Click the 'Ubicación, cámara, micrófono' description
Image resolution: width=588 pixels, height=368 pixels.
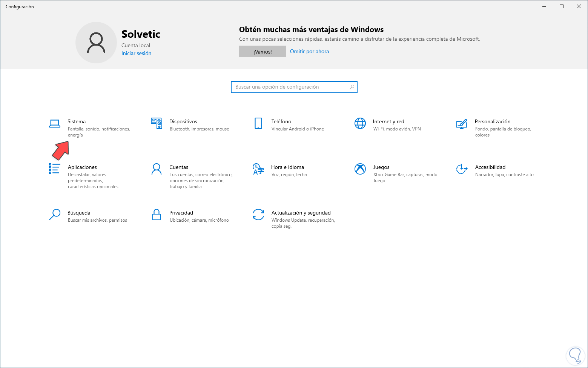click(199, 220)
